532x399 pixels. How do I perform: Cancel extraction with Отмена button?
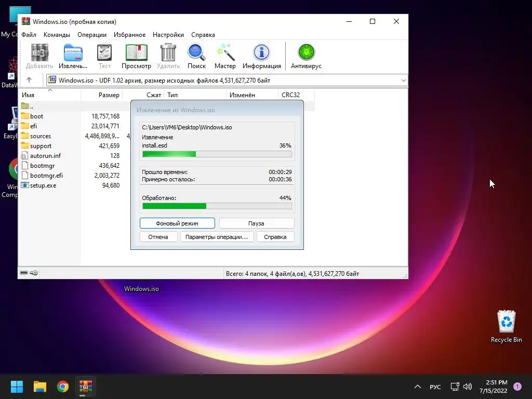tap(158, 237)
